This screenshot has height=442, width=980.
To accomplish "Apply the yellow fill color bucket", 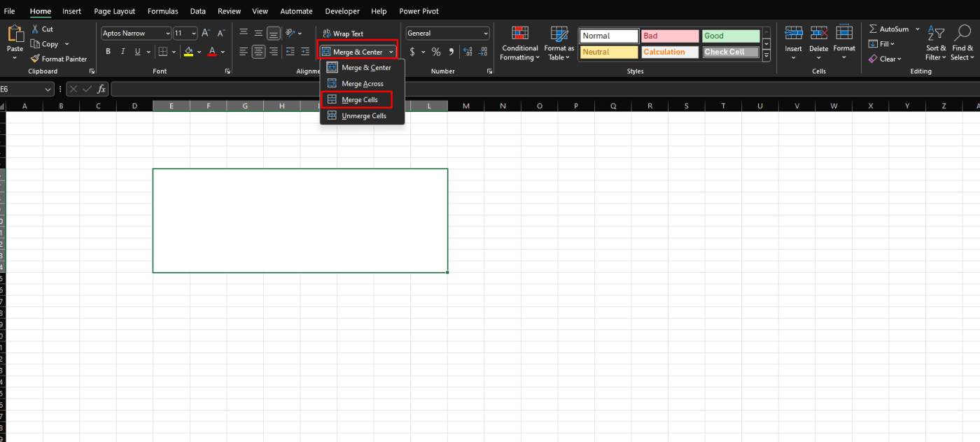I will coord(188,52).
